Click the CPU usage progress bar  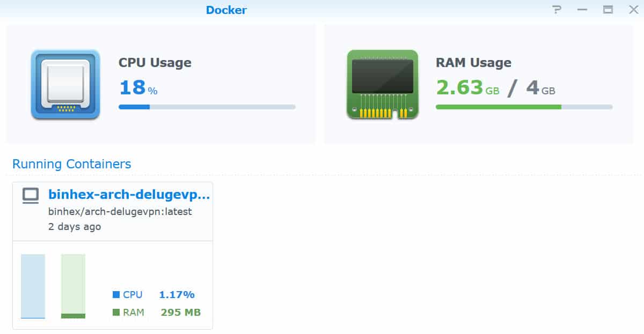click(x=207, y=107)
